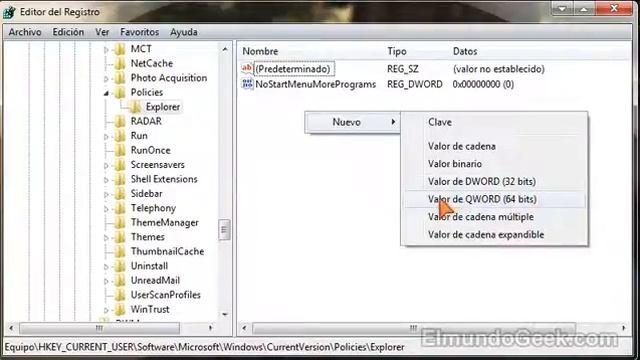The image size is (640, 360).
Task: Click the Shell Extensions folder icon
Action: click(x=120, y=179)
